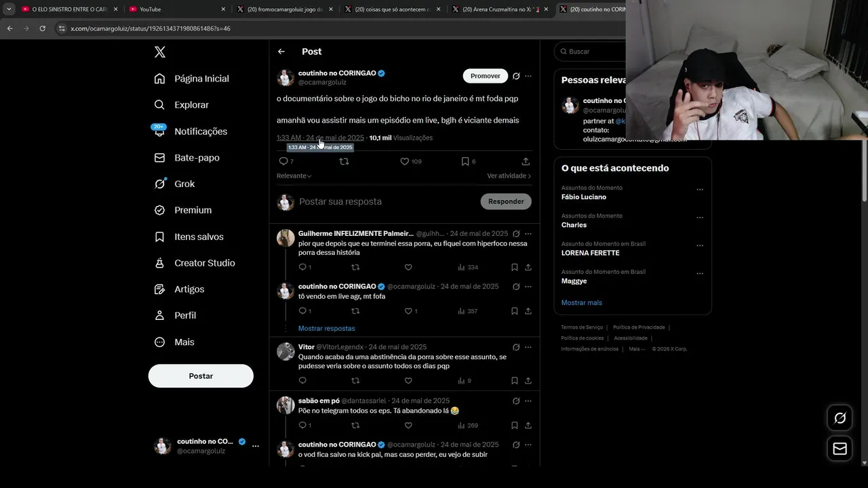Like sabão em pó's reply

[x=408, y=426]
